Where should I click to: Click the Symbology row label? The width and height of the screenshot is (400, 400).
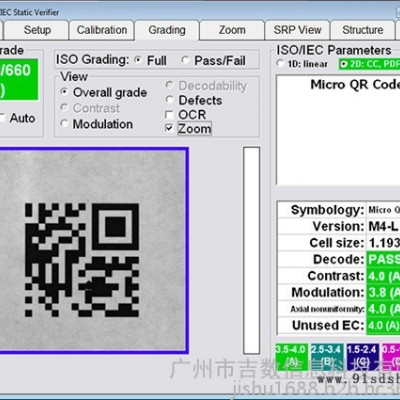[x=327, y=210]
